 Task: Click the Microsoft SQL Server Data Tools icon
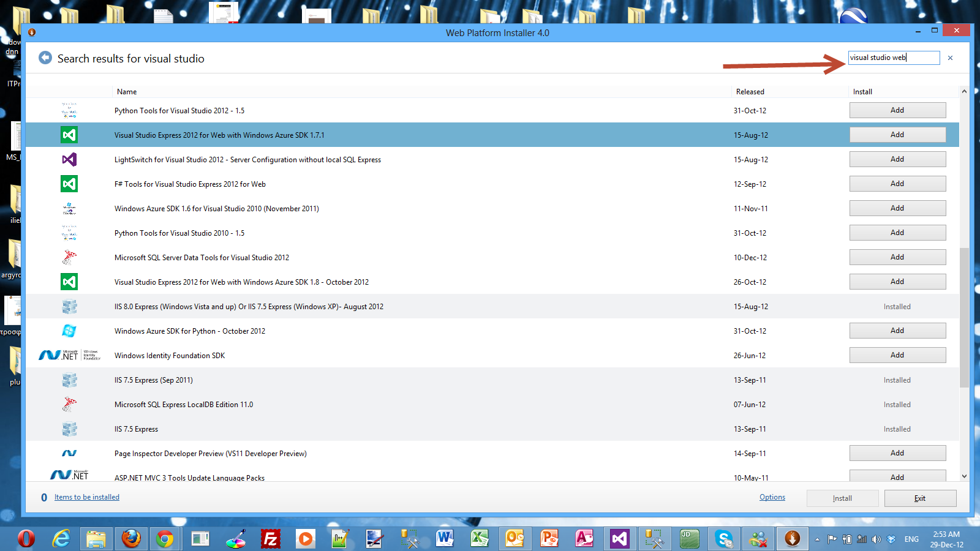[69, 257]
